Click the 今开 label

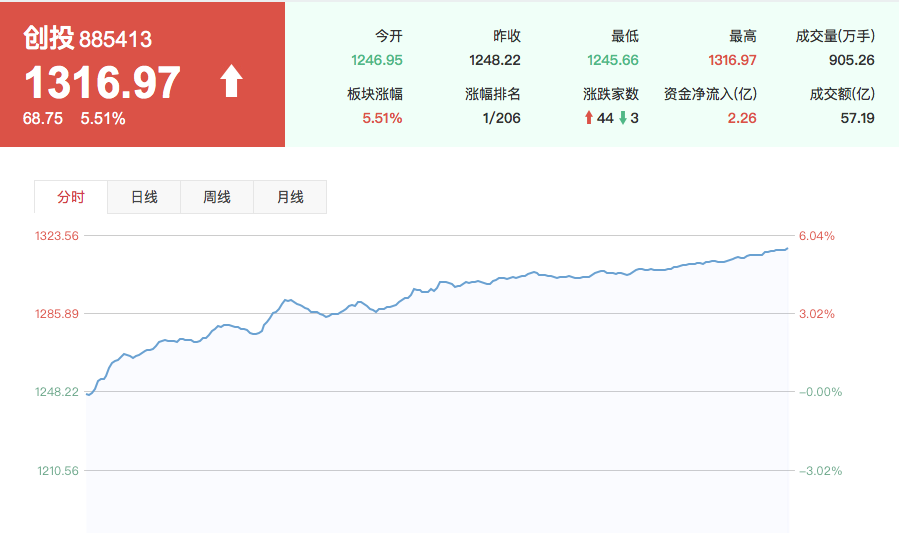click(x=389, y=36)
